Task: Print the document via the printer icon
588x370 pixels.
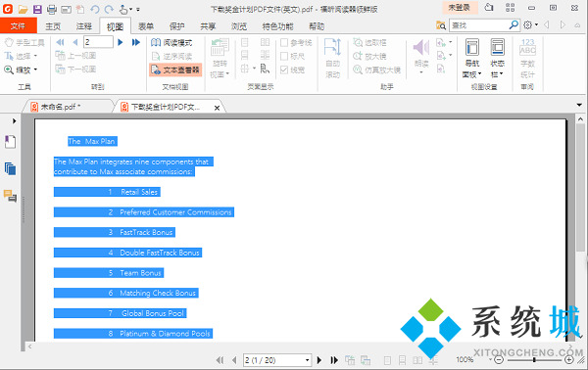Action: (x=52, y=9)
